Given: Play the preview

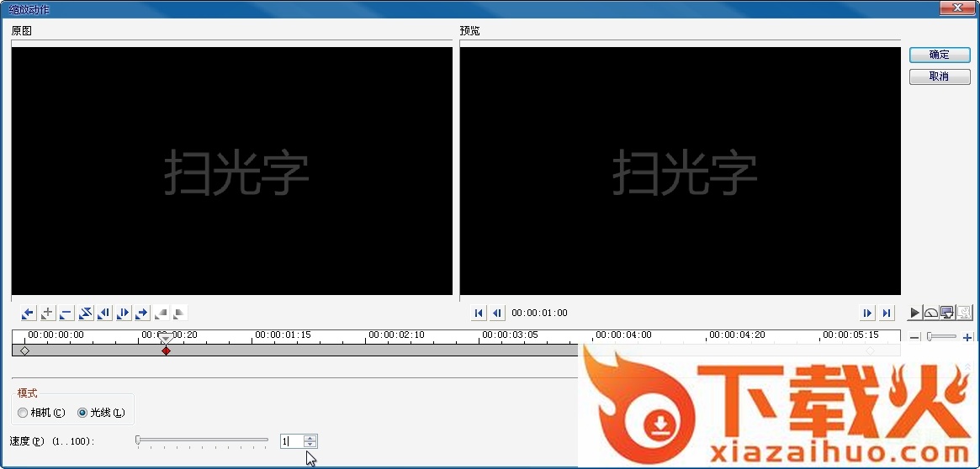Looking at the screenshot, I should [x=914, y=314].
